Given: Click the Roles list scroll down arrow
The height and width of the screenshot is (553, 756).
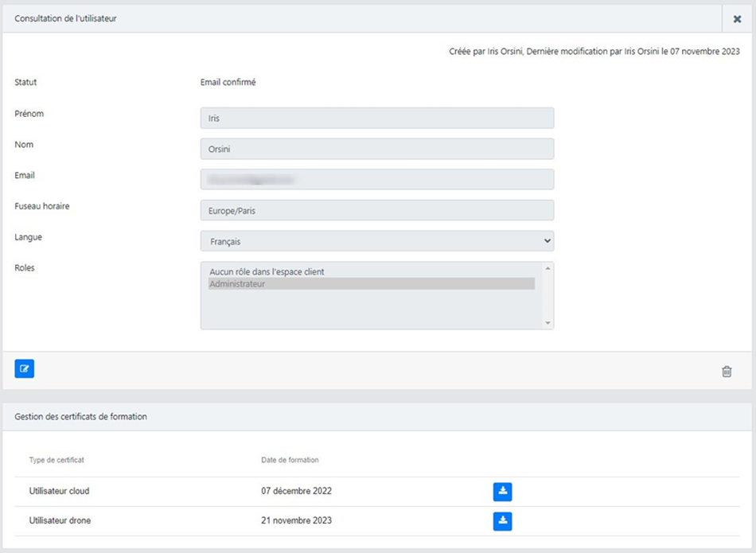Looking at the screenshot, I should pyautogui.click(x=548, y=322).
